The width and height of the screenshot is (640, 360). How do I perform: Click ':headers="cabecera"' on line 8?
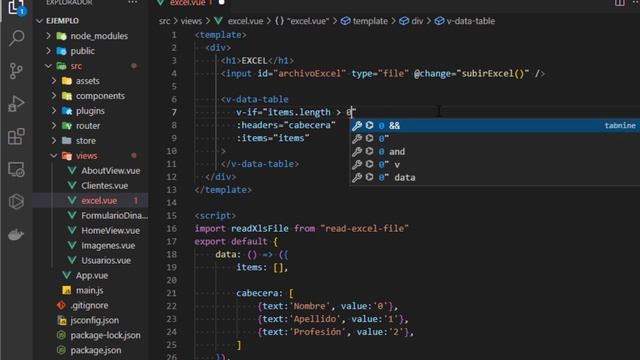pyautogui.click(x=286, y=125)
